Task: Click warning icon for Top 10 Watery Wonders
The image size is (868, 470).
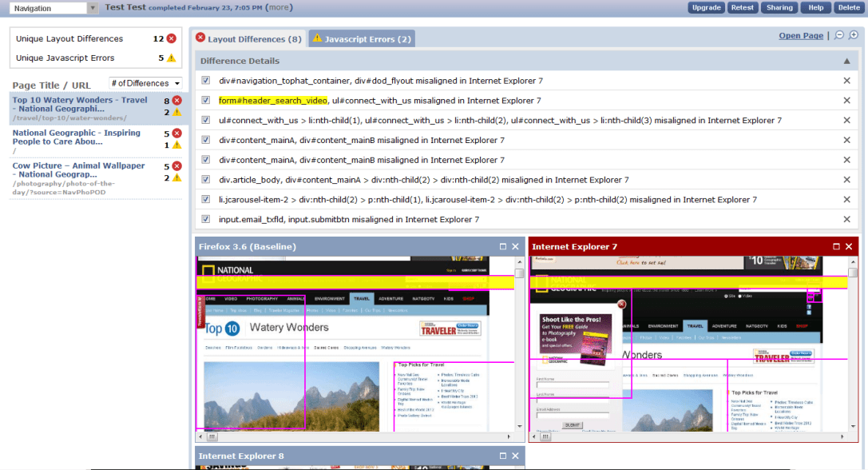Action: click(176, 112)
